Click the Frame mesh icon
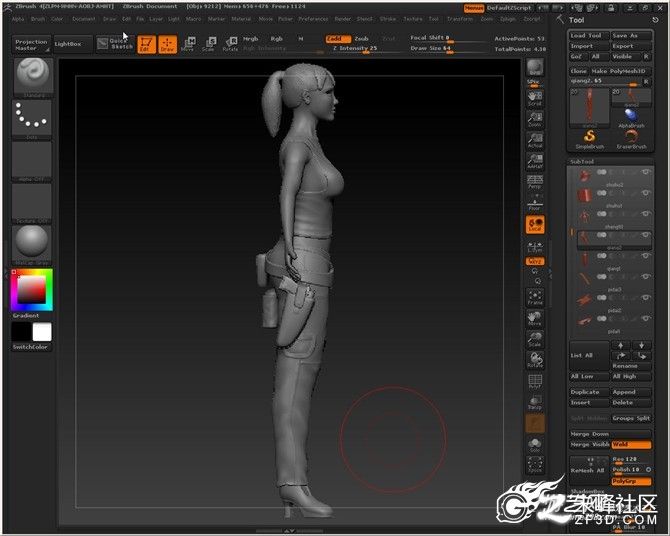Image resolution: width=670 pixels, height=536 pixels. 535,297
